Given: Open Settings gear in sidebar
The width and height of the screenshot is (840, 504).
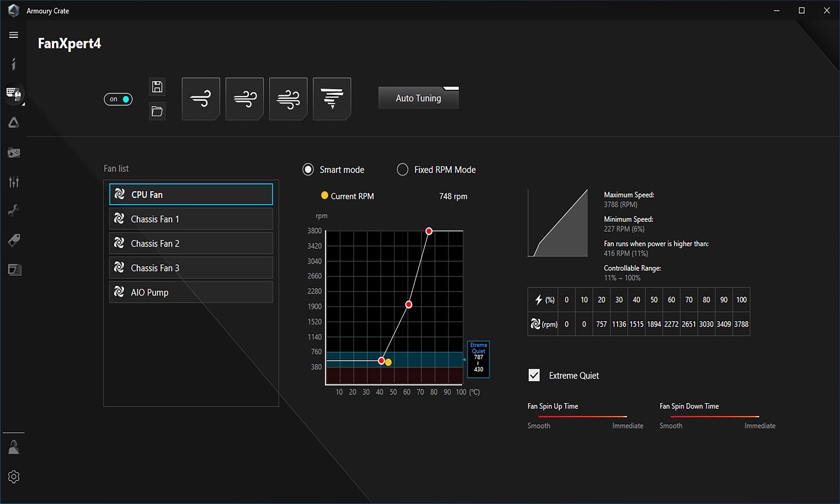Looking at the screenshot, I should (x=14, y=477).
